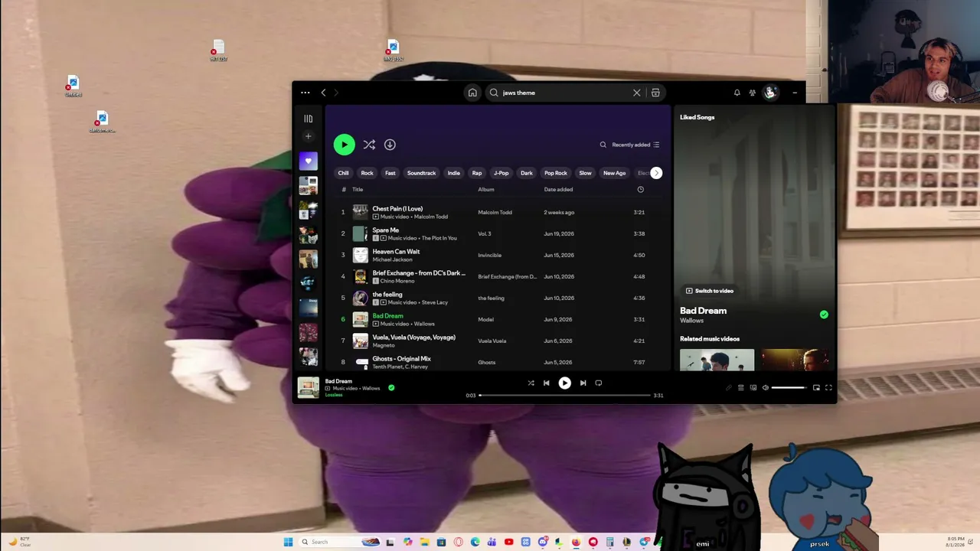Viewport: 980px width, 551px height.
Task: Sort tracks by duration clock icon
Action: coord(641,190)
